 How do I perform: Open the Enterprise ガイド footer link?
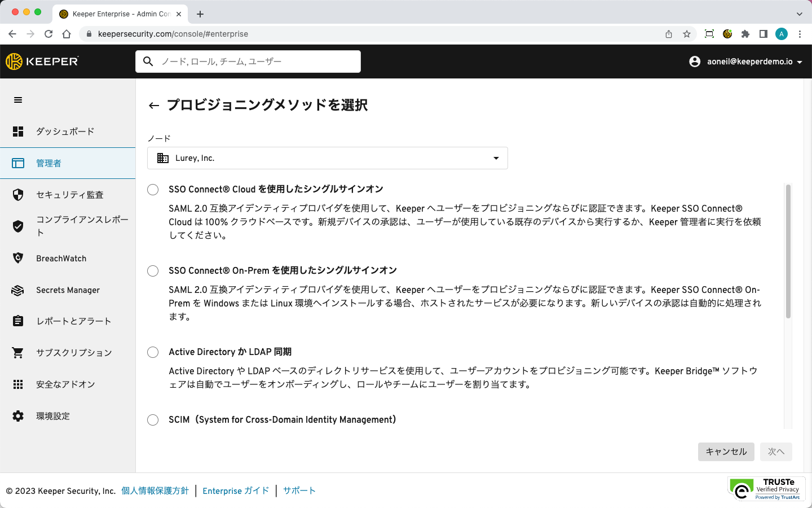pyautogui.click(x=236, y=491)
